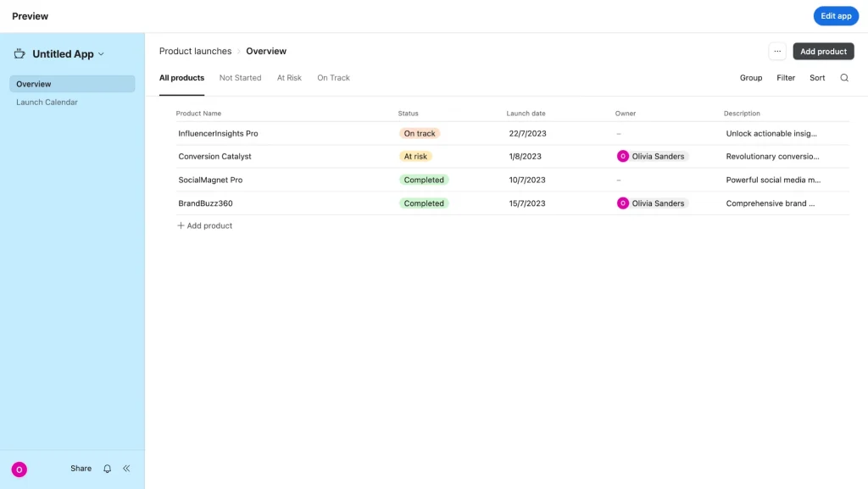The width and height of the screenshot is (868, 489).
Task: Open the Group options
Action: (x=751, y=78)
